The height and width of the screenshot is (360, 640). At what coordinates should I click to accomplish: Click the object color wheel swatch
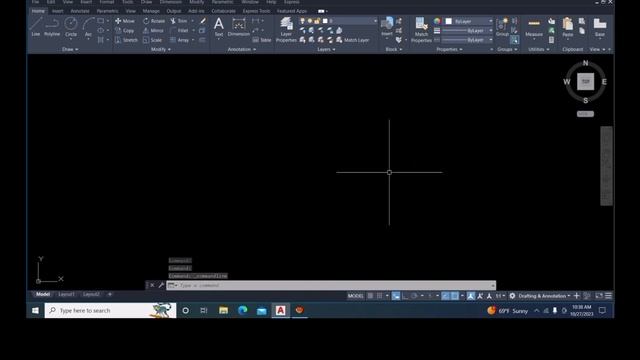(437, 21)
